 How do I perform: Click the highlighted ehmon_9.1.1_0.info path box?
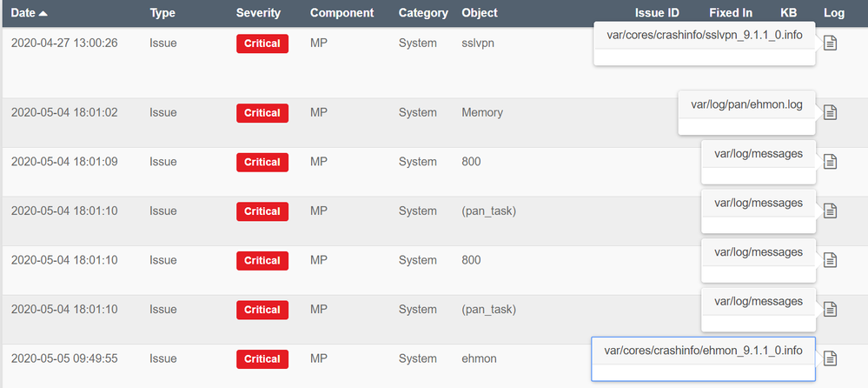[703, 351]
